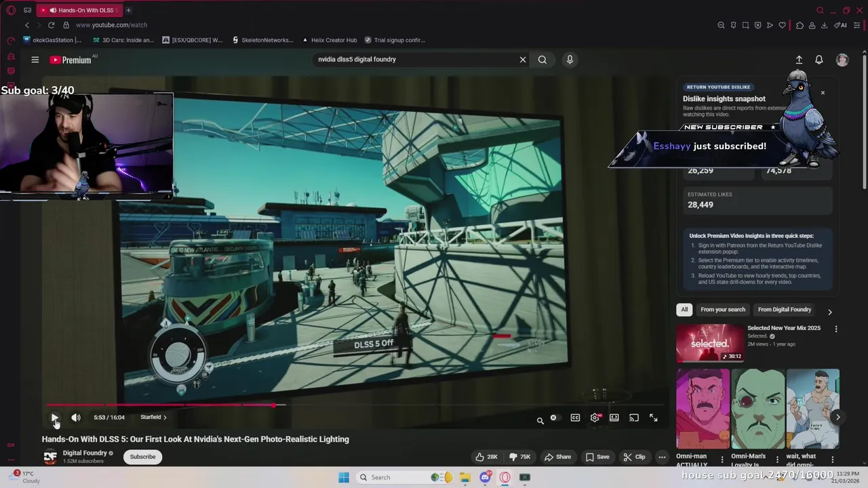This screenshot has width=868, height=488.
Task: Subscribe to Digital Foundry
Action: pyautogui.click(x=142, y=457)
